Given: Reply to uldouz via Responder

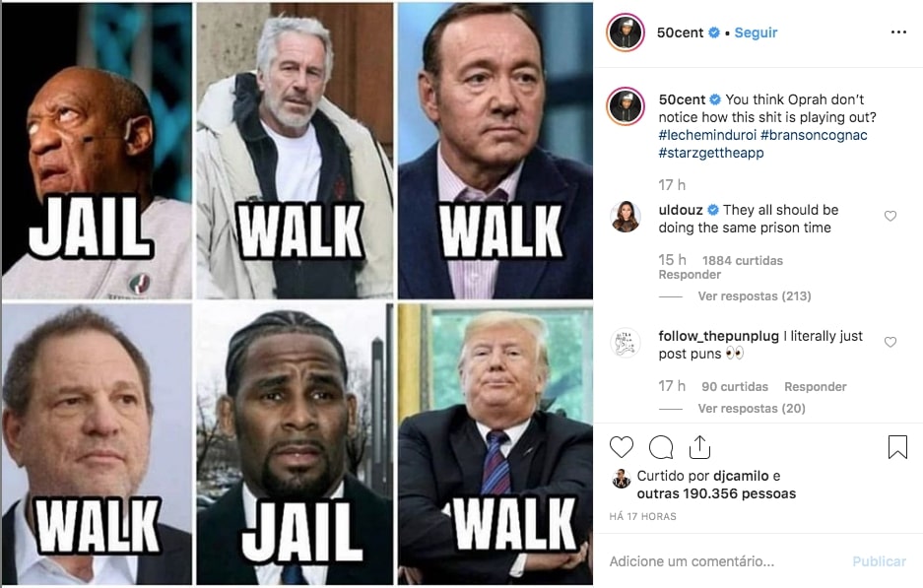Looking at the screenshot, I should 690,275.
